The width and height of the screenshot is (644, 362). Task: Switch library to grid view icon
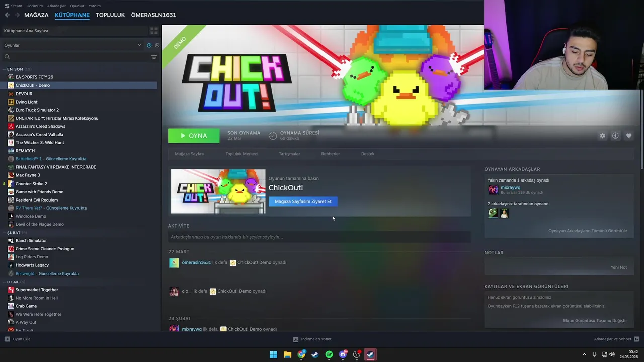click(154, 31)
